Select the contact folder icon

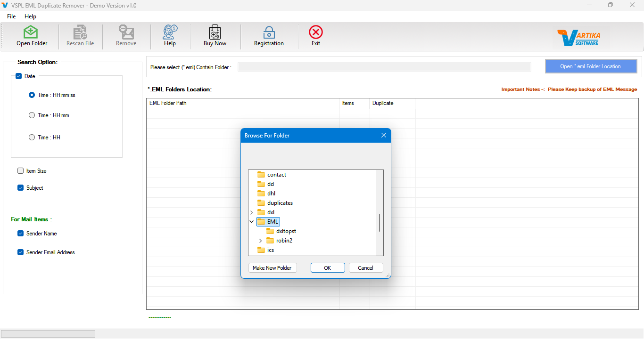261,175
